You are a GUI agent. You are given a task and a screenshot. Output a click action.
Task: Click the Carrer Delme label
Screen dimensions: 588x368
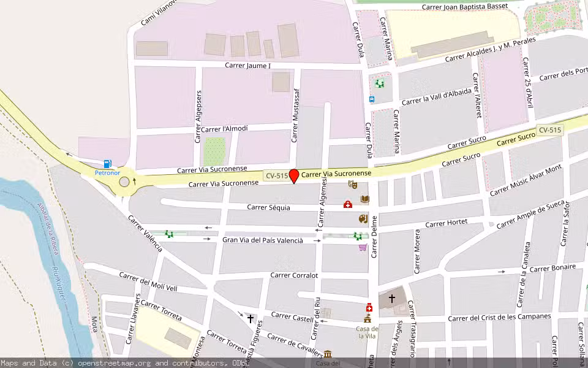click(x=374, y=237)
